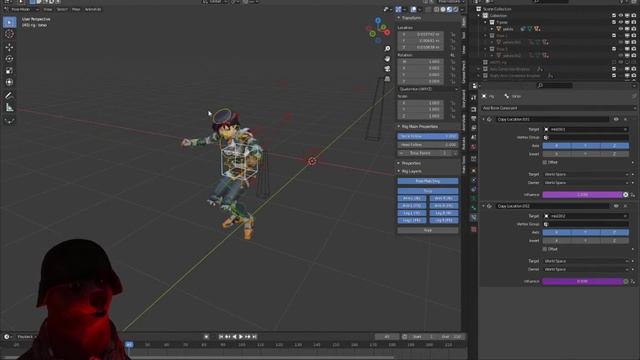Click the Torso rig layer button
The image size is (640, 360).
click(428, 191)
